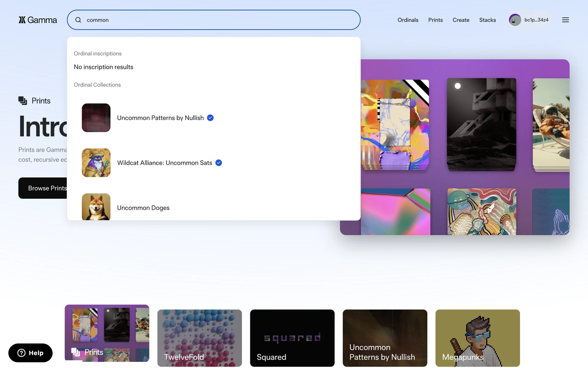Expand the bc1p...34z4 wallet dropdown

(536, 20)
